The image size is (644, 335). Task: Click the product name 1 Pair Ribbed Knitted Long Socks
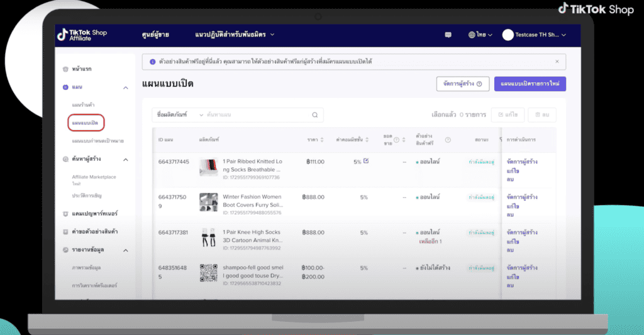(x=253, y=165)
